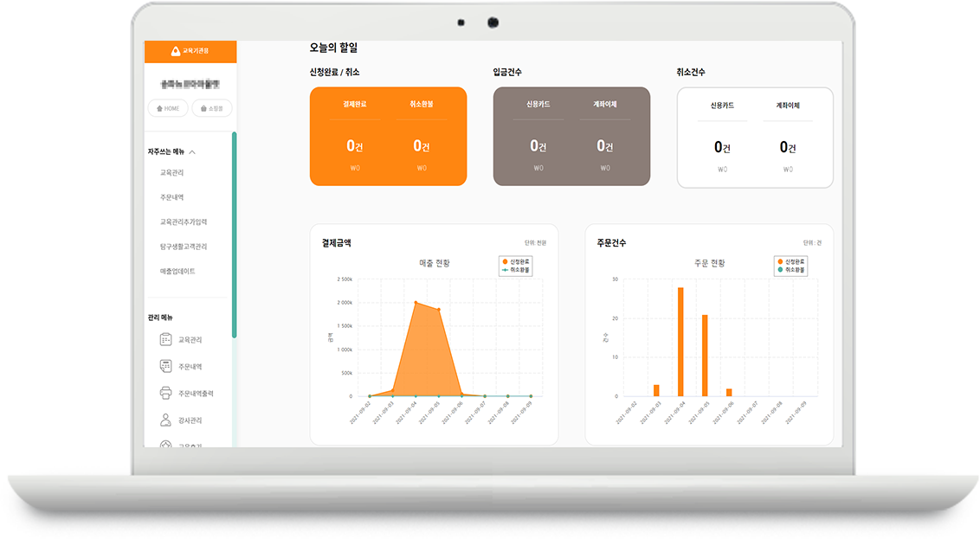The width and height of the screenshot is (980, 539).
Task: Collapse the 자주쓰는 메뉴 section chevron
Action: point(192,152)
